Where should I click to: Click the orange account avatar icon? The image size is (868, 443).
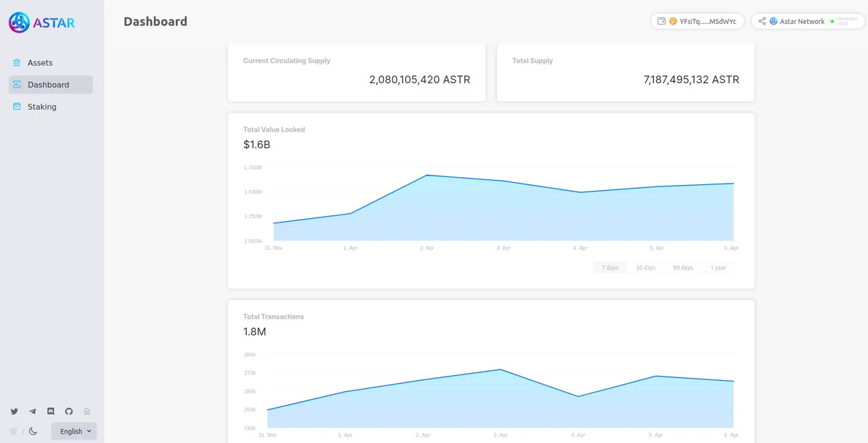pos(673,22)
